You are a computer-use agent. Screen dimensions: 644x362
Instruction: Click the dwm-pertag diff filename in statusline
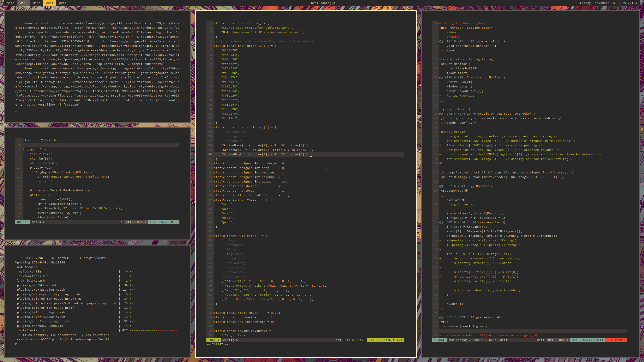click(478, 340)
